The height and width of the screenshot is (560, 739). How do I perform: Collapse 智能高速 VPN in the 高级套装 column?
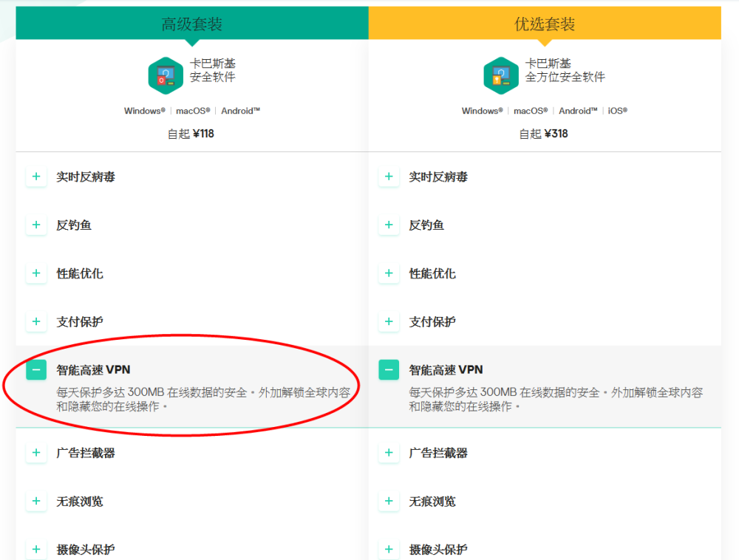(x=36, y=369)
